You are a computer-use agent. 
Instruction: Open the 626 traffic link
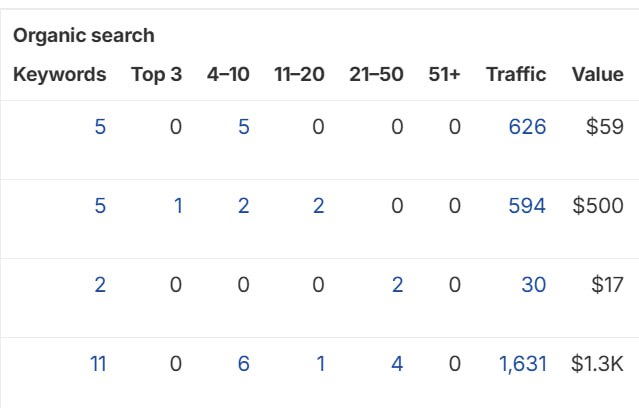(526, 128)
